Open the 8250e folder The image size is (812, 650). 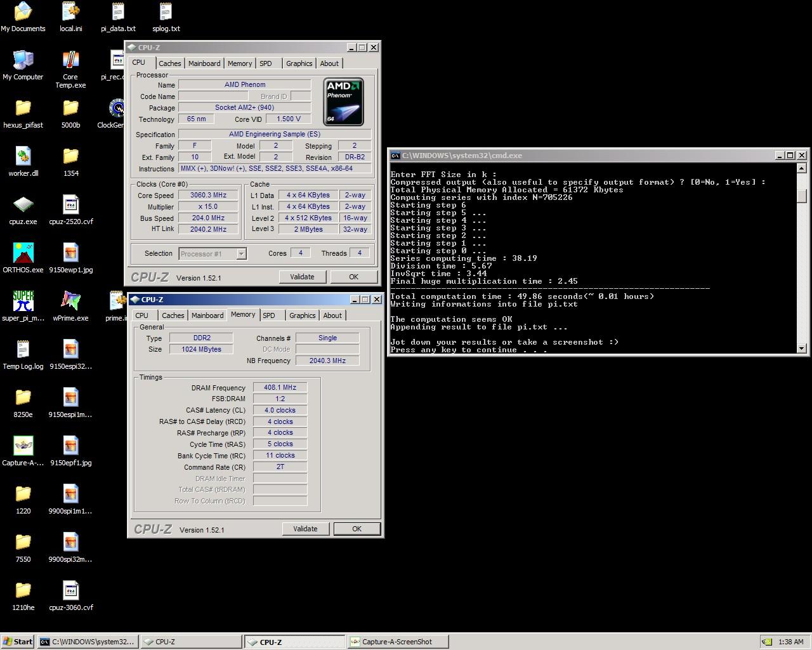23,402
